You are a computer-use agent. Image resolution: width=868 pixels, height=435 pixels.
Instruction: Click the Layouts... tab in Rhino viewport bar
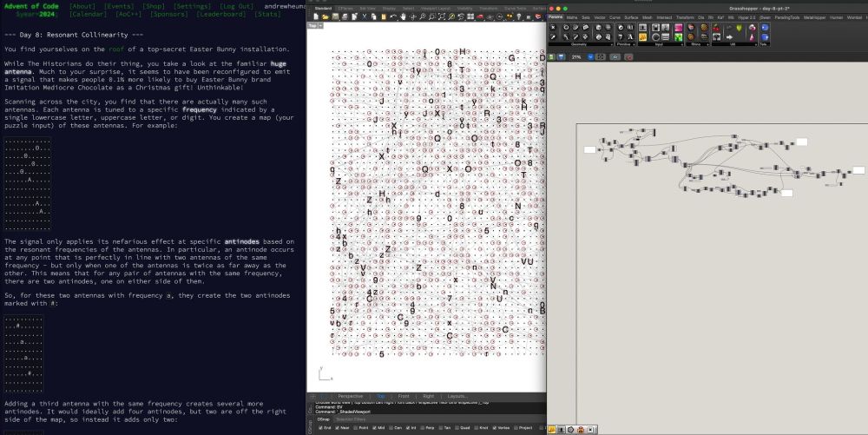[x=457, y=396]
